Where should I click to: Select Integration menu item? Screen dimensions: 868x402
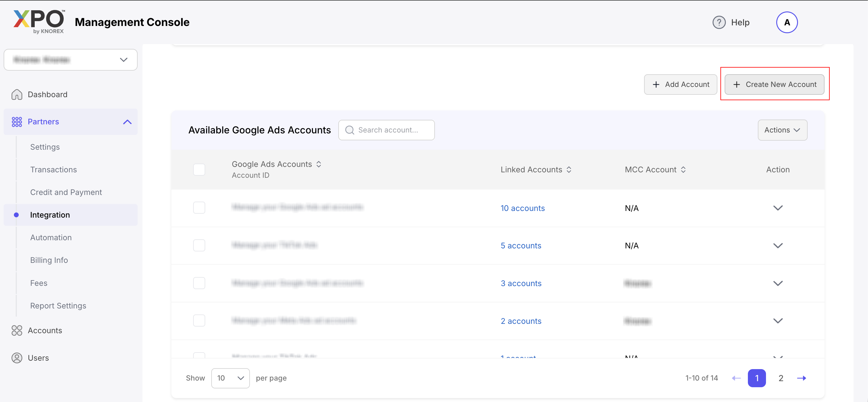click(x=70, y=215)
